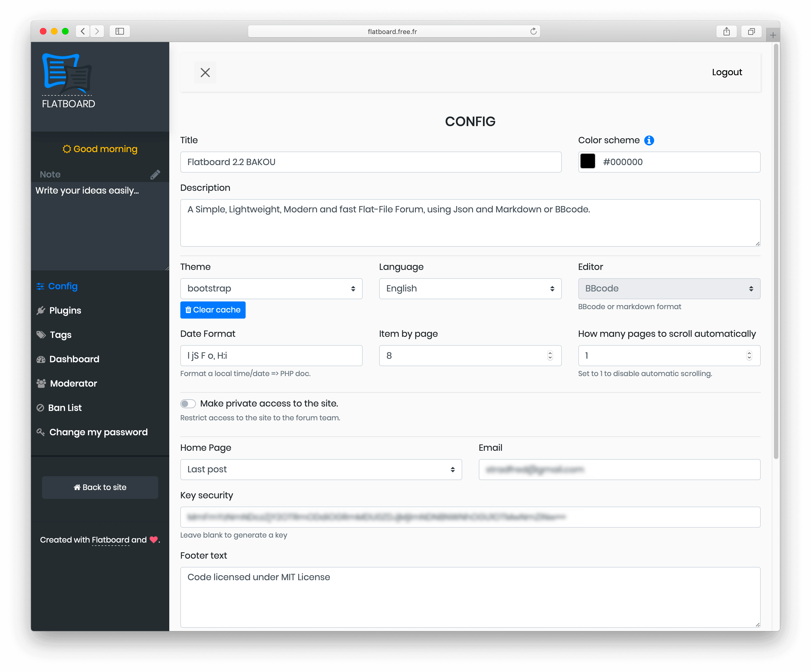Image resolution: width=811 pixels, height=672 pixels.
Task: Increment the Item by page stepper
Action: click(x=550, y=353)
